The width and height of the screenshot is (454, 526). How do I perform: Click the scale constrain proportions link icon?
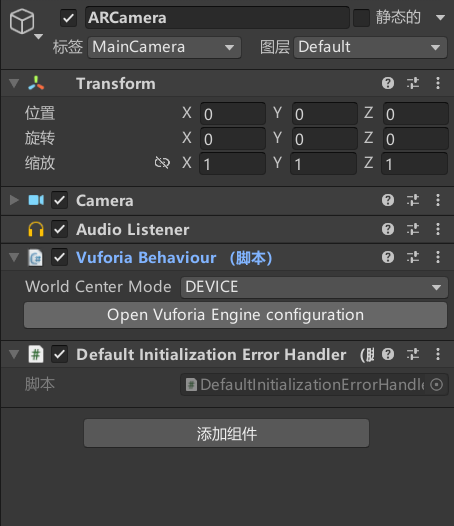coord(162,163)
